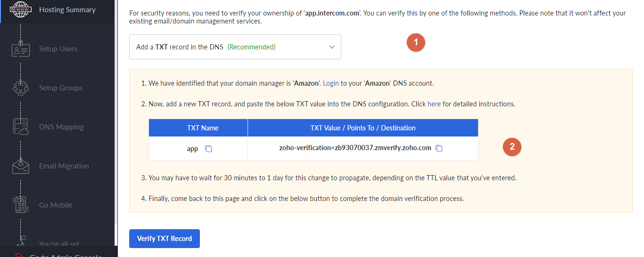Click the Setup Groups people icon
Screen dimensions: 644x257
(x=20, y=88)
